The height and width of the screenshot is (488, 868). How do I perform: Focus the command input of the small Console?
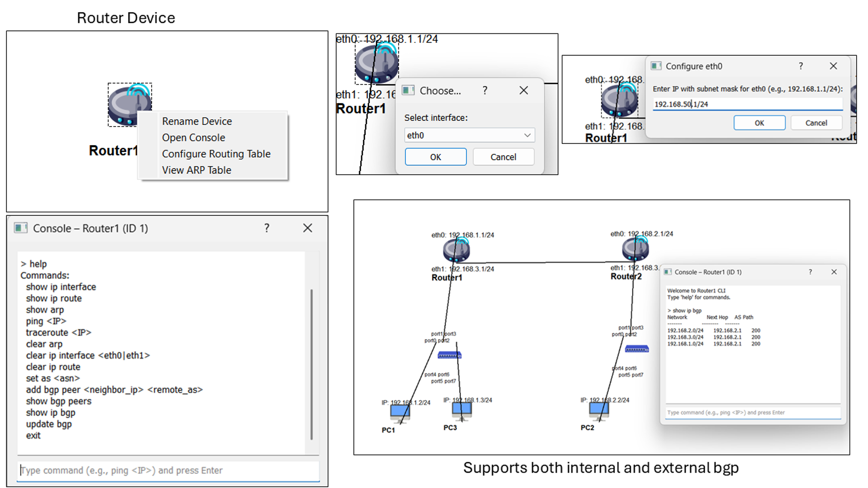pos(753,412)
